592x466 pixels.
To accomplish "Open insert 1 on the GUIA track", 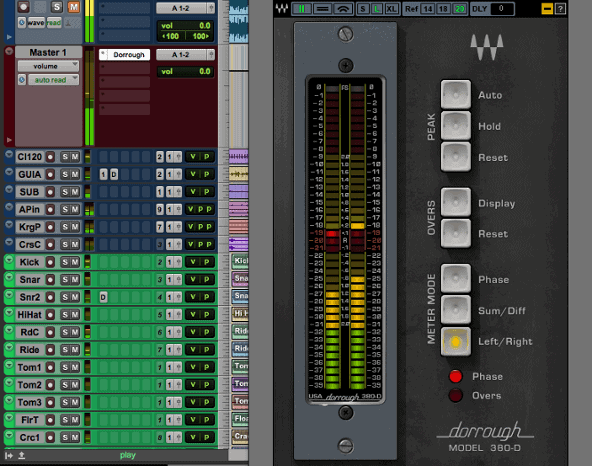I will [x=103, y=174].
